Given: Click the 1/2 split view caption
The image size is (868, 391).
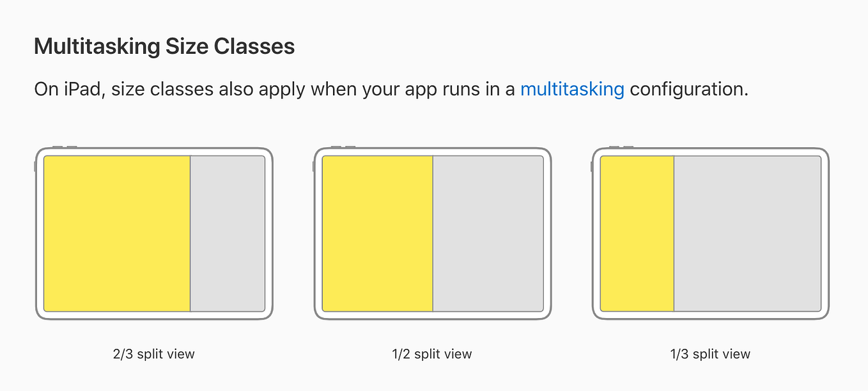Looking at the screenshot, I should click(x=432, y=354).
